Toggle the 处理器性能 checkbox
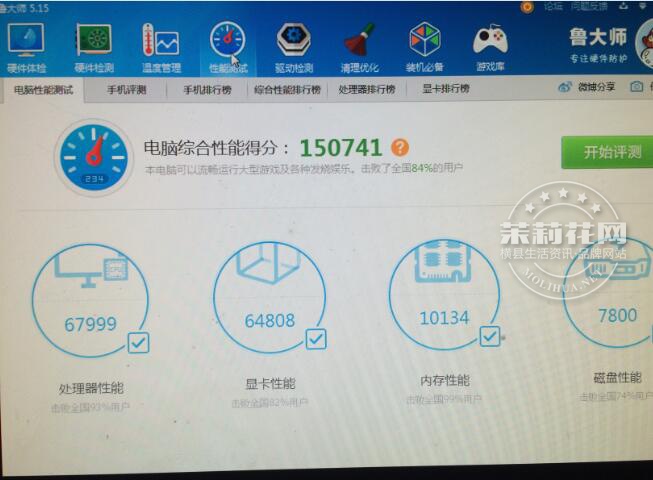The height and width of the screenshot is (480, 653). pyautogui.click(x=138, y=343)
